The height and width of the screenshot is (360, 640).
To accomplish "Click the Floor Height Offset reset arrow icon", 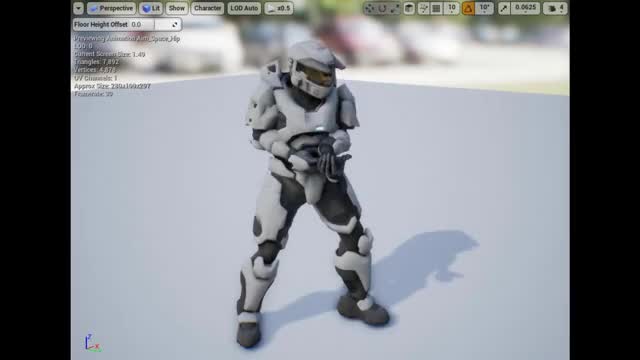I will 175,25.
